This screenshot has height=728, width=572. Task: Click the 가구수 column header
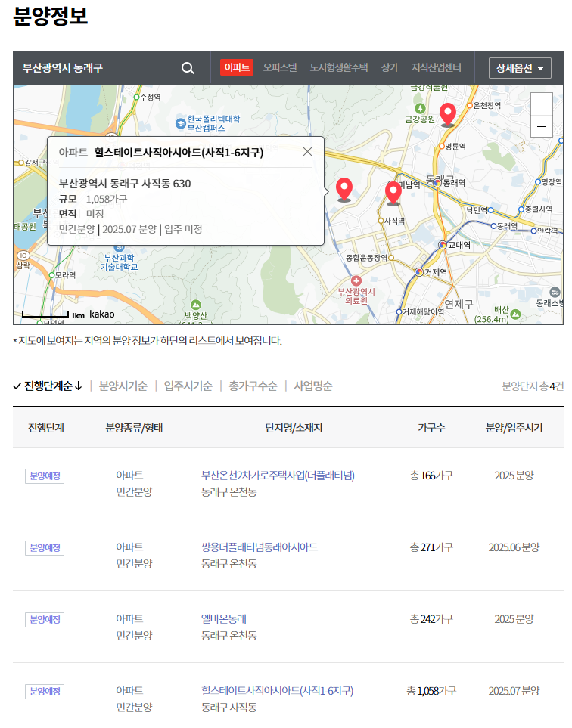tap(431, 428)
